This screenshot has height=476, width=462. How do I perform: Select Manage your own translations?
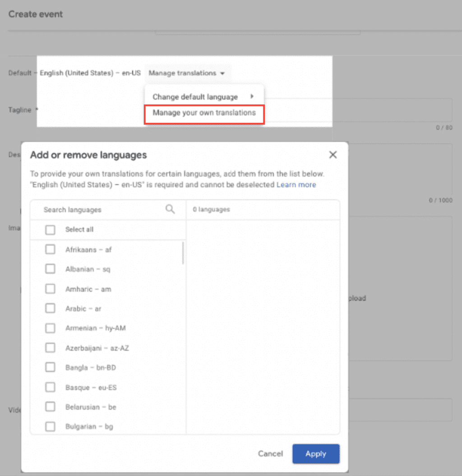pos(204,112)
